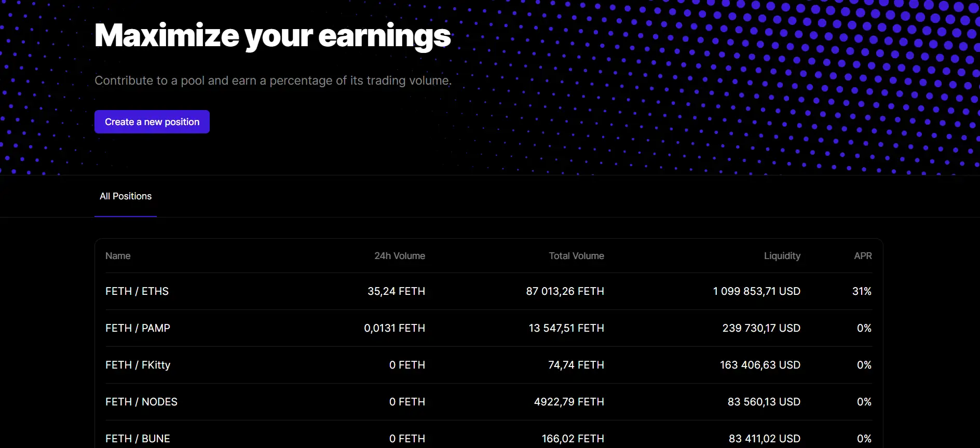
Task: Open the FETH / FKitty pool
Action: click(138, 365)
